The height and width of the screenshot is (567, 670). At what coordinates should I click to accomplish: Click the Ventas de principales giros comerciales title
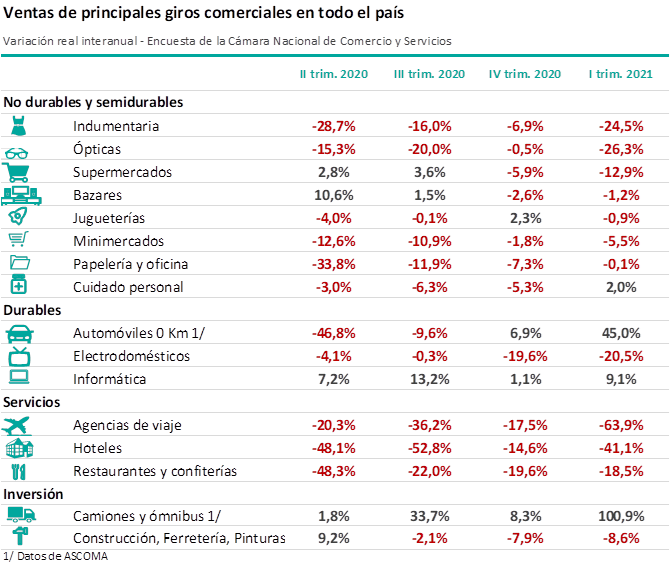pyautogui.click(x=203, y=13)
